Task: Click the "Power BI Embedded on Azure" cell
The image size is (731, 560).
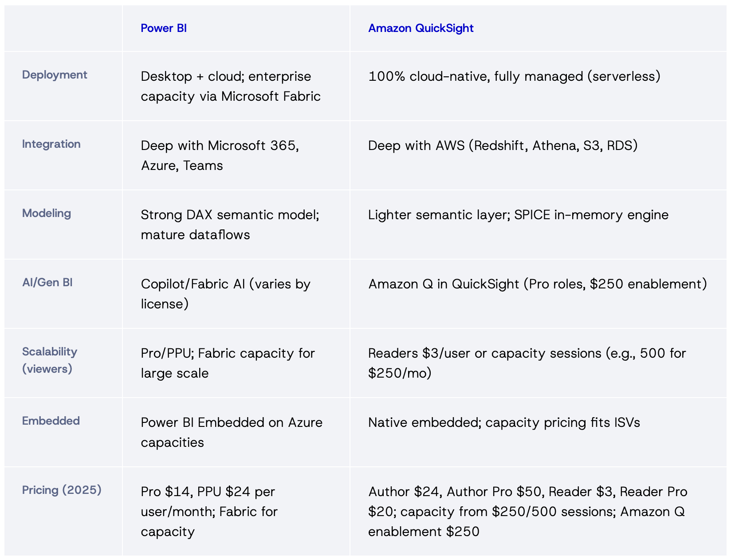Action: coord(232,432)
